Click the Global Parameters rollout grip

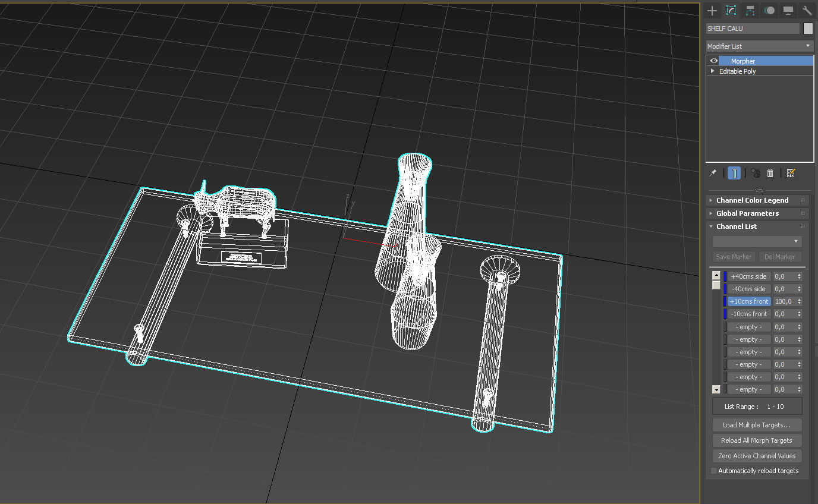coord(803,213)
